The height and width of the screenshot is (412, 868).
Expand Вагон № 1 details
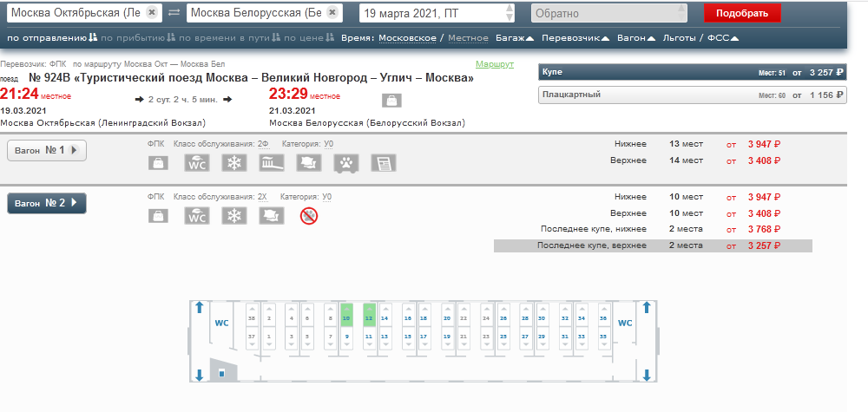[46, 151]
